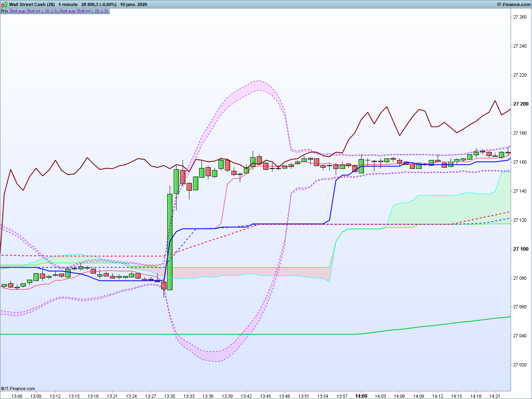The height and width of the screenshot is (399, 532).
Task: Select the 1 minute timeframe label
Action: click(x=68, y=4)
